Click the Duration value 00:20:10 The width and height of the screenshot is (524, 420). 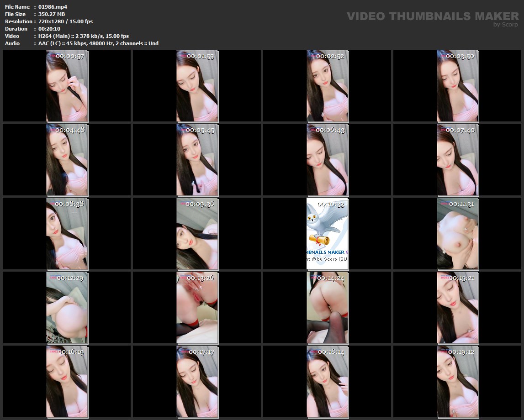tap(49, 29)
